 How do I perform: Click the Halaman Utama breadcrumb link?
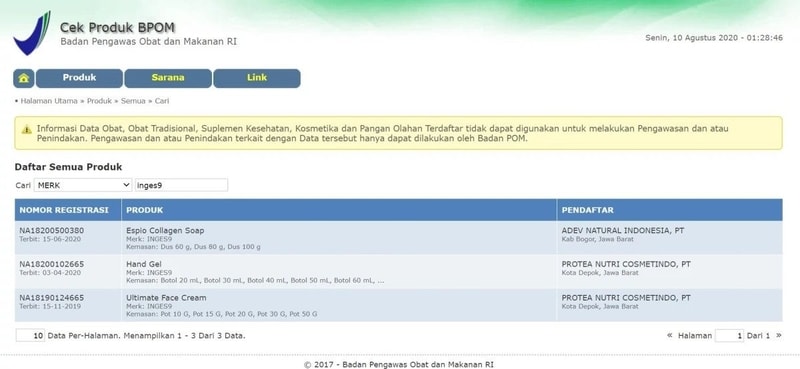click(x=49, y=101)
